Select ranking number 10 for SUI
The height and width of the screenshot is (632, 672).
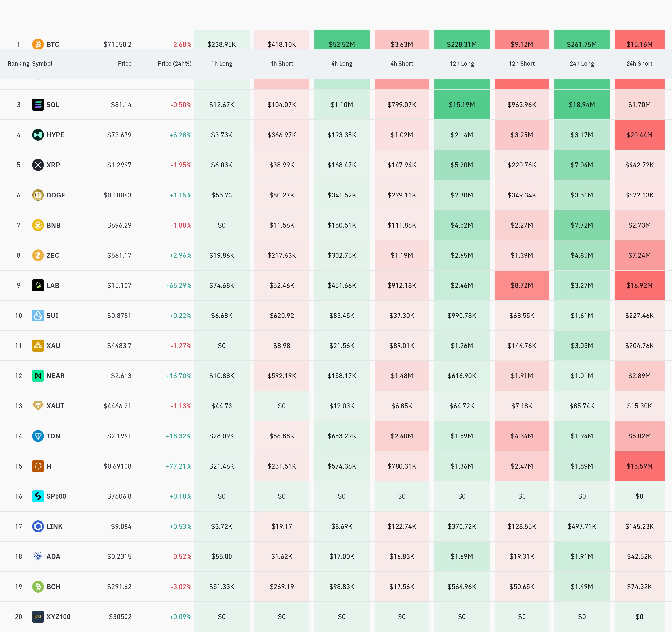point(19,316)
